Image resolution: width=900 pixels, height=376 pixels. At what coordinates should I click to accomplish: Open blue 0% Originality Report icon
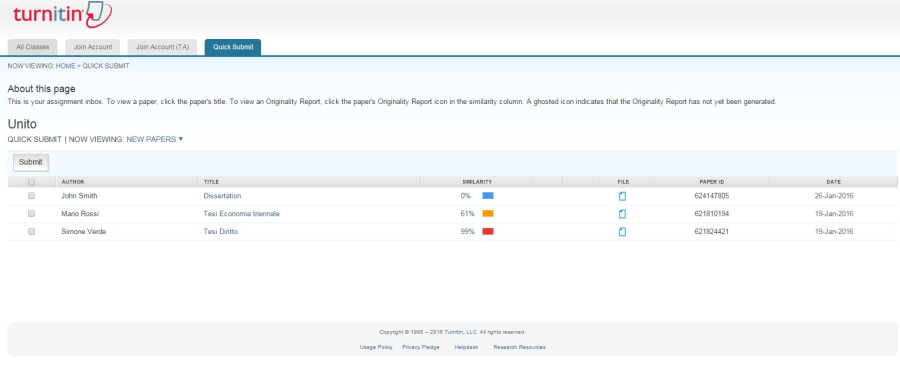point(488,196)
